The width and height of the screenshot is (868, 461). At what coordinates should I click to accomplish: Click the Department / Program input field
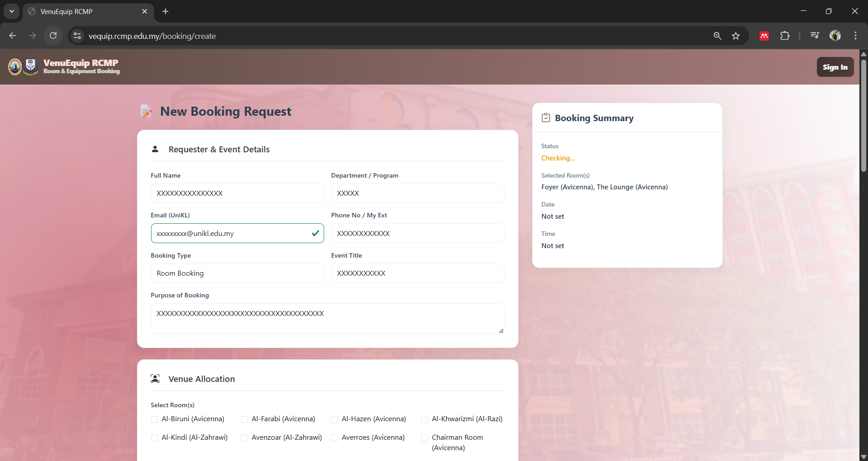(x=418, y=193)
